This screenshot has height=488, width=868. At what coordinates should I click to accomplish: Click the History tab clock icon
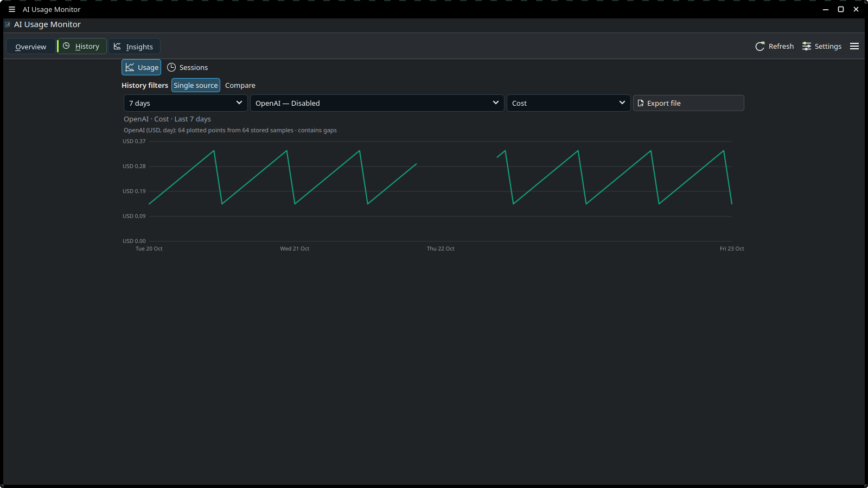coord(66,46)
